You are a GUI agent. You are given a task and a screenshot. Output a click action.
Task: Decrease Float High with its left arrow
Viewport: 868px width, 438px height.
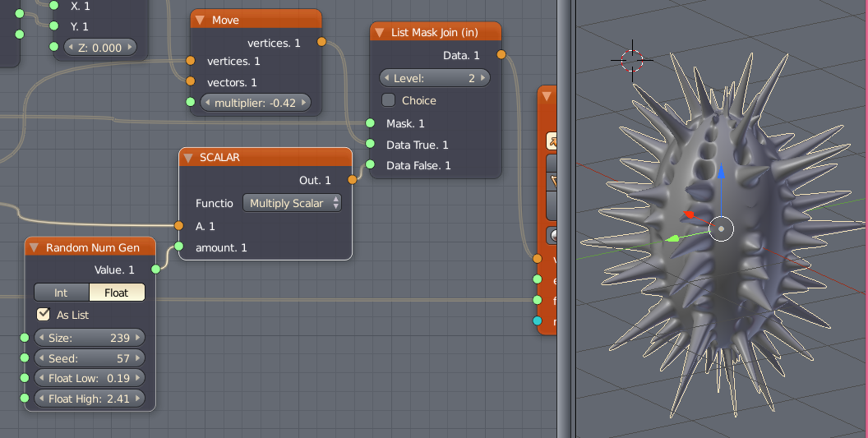click(42, 399)
